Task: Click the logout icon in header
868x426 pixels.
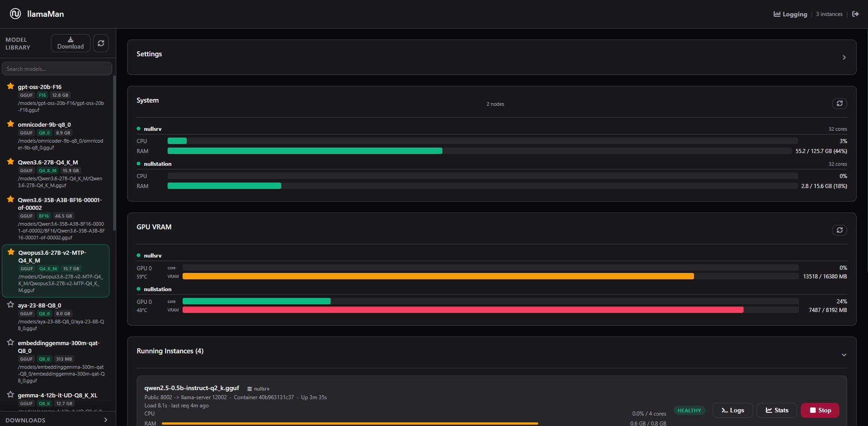Action: point(855,14)
